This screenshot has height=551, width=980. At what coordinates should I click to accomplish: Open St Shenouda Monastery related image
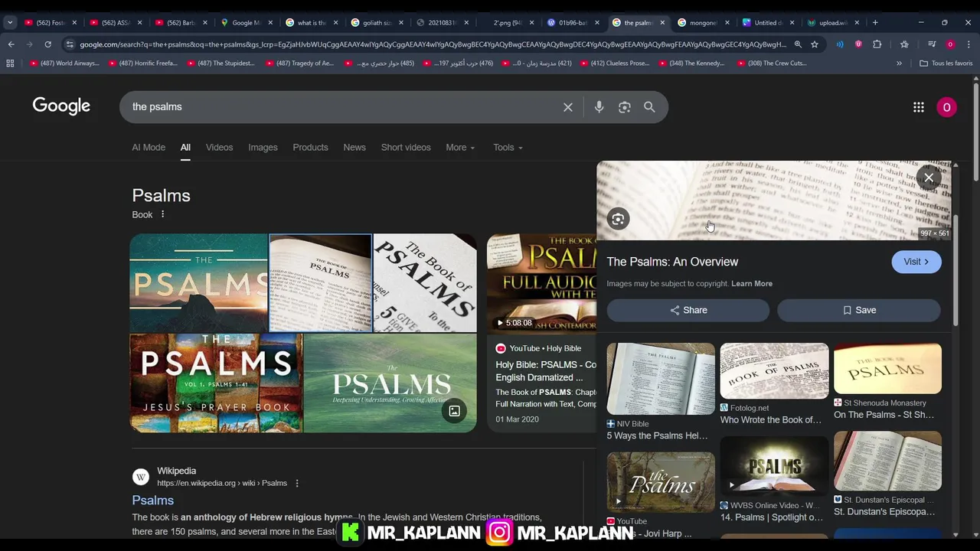pyautogui.click(x=887, y=368)
